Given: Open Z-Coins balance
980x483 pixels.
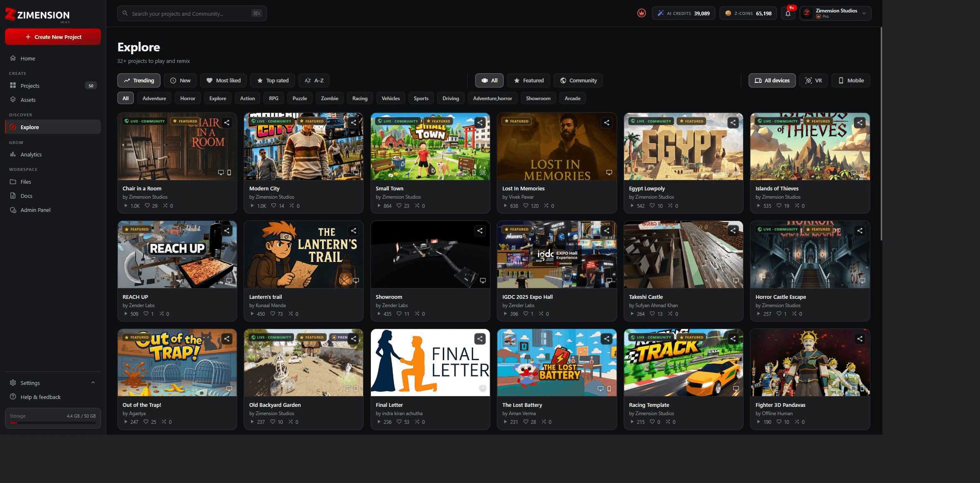Looking at the screenshot, I should coord(748,13).
